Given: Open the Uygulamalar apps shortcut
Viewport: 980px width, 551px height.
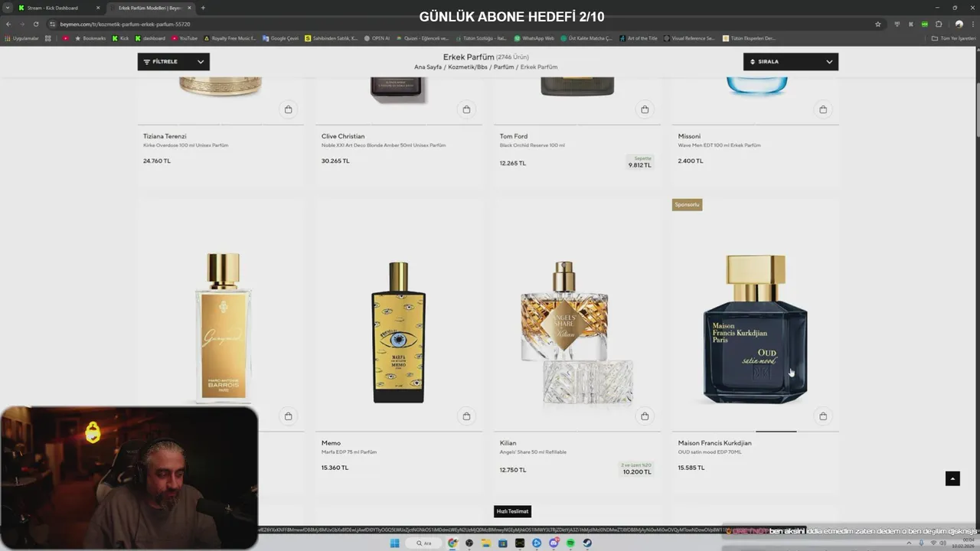Looking at the screenshot, I should 21,38.
